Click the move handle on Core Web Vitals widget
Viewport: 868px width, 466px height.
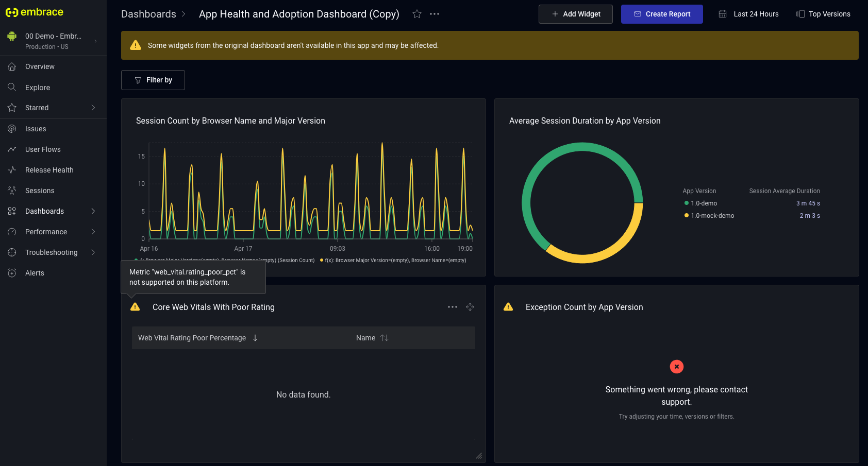tap(470, 307)
